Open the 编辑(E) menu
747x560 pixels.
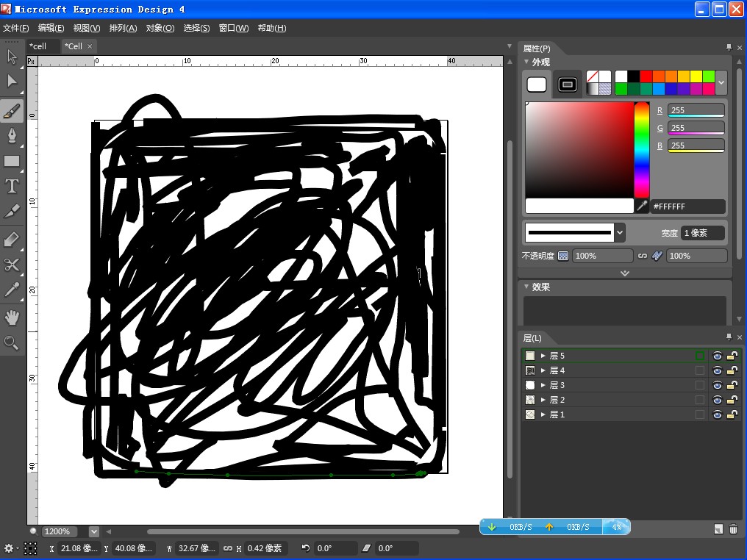coord(51,28)
